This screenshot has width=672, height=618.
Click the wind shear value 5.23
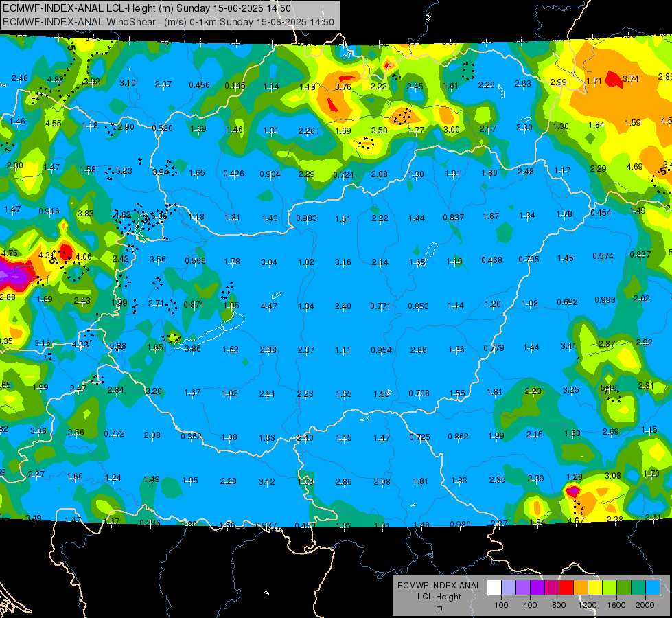tap(124, 171)
